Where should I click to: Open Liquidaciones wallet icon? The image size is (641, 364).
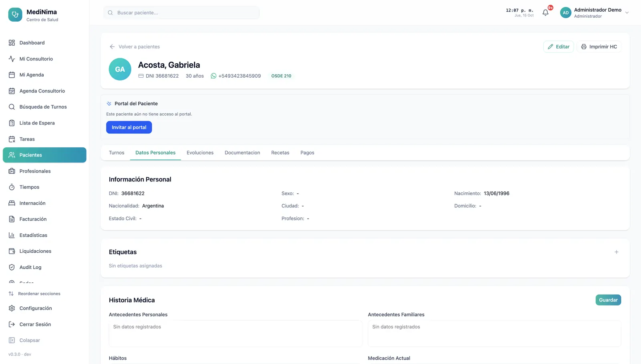[12, 251]
